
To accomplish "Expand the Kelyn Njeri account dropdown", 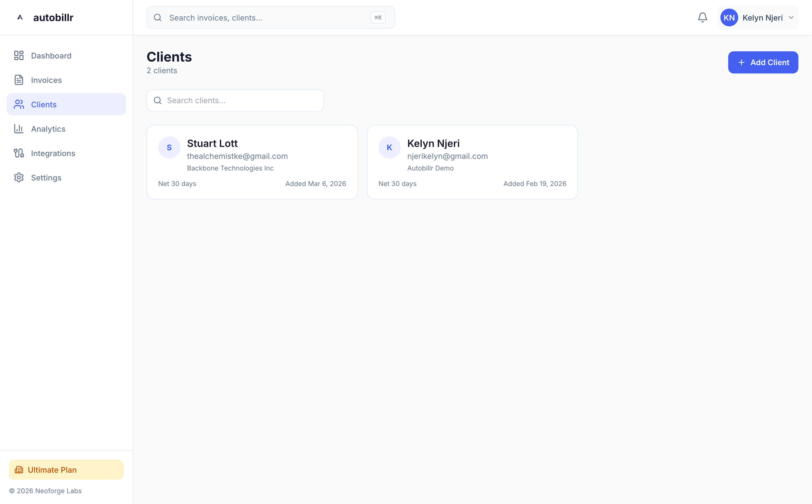I will (x=791, y=18).
